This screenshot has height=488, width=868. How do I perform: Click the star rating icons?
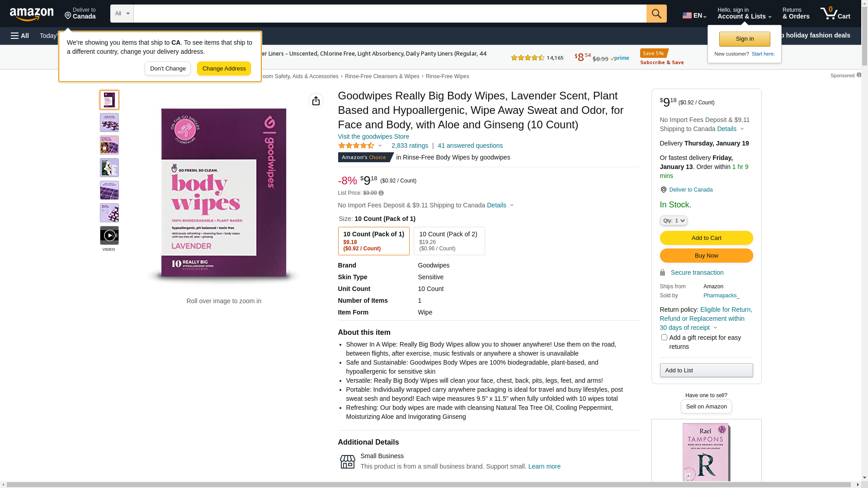click(x=356, y=145)
